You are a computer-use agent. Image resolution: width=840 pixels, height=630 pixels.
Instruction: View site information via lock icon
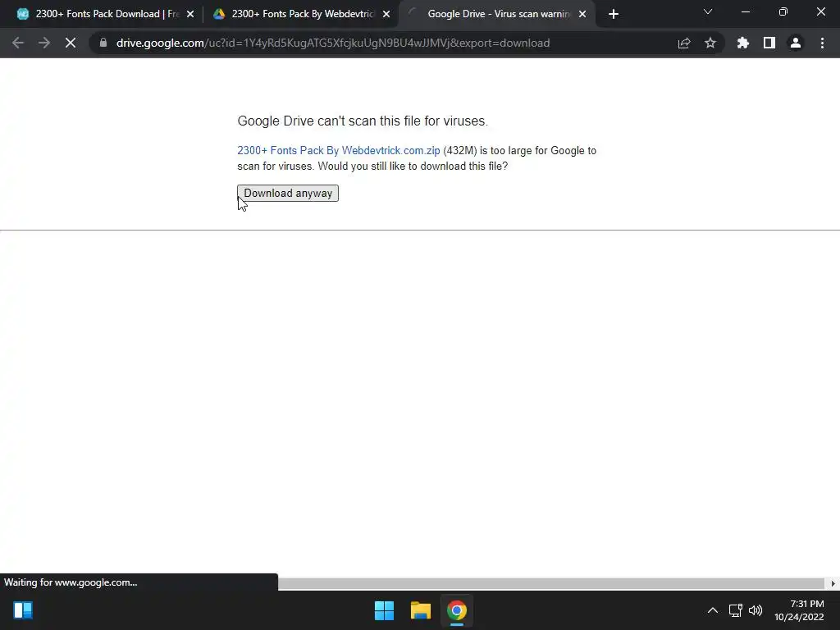pos(103,43)
